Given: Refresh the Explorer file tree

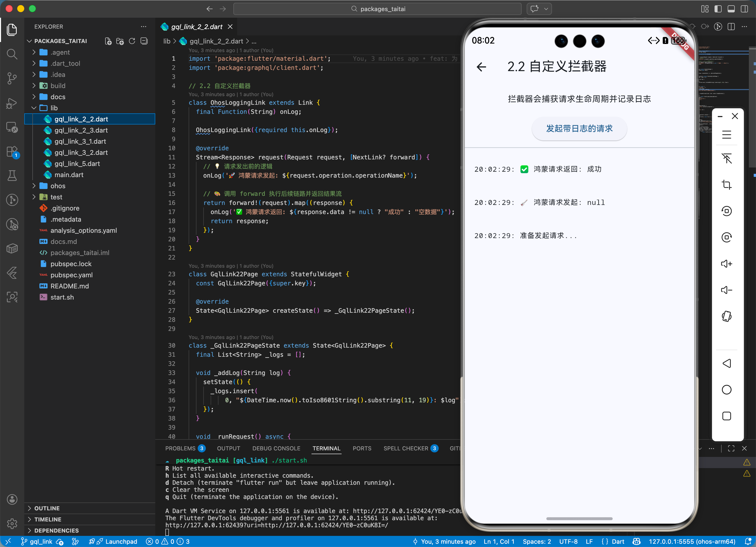Looking at the screenshot, I should [132, 41].
